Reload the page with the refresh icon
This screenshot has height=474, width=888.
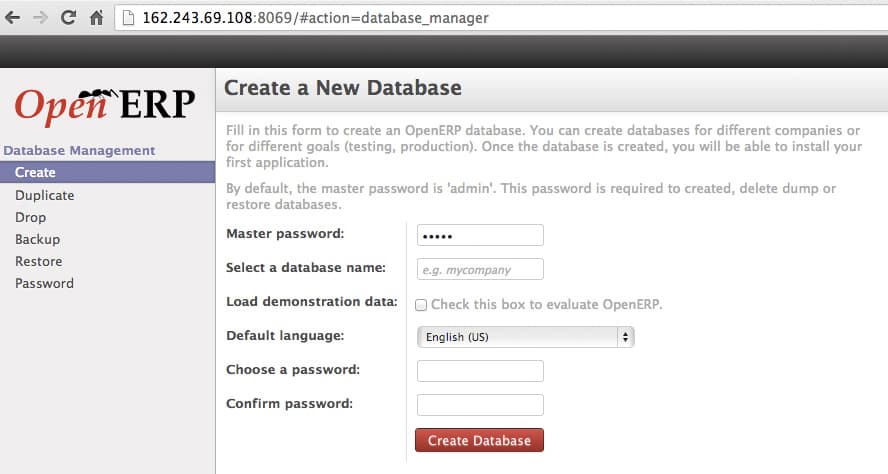pos(69,18)
